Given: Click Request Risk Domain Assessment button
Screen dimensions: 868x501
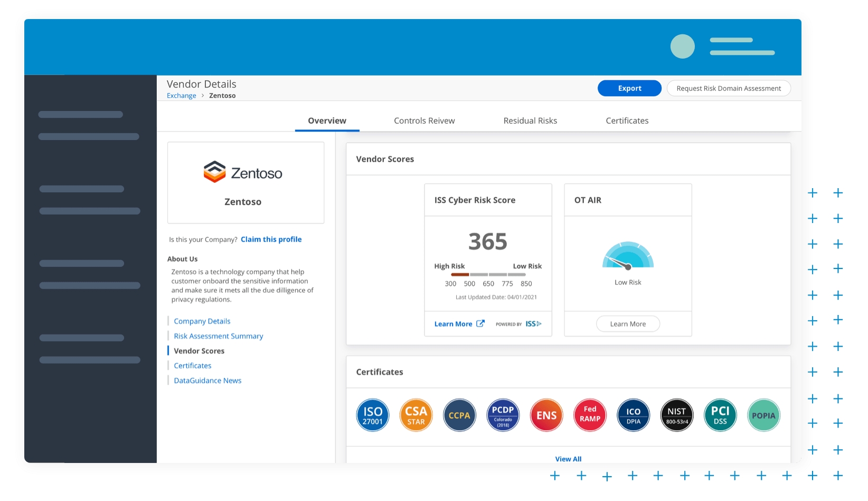Looking at the screenshot, I should 729,88.
